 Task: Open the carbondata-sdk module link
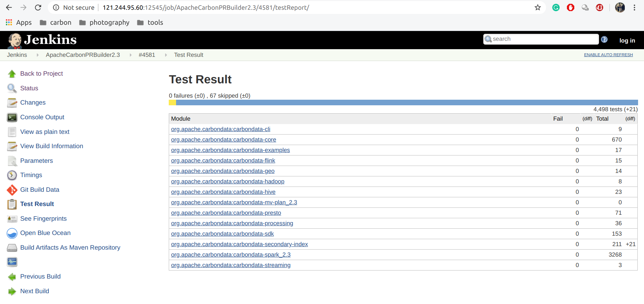coord(222,234)
